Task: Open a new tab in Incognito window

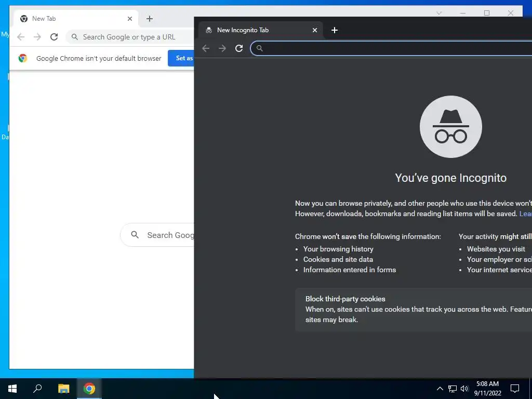Action: (x=334, y=30)
